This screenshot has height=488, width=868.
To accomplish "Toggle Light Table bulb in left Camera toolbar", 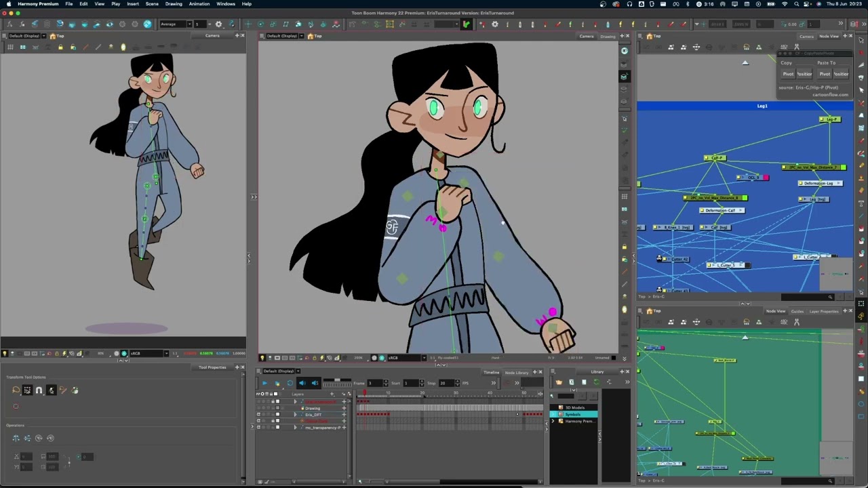I will [123, 47].
